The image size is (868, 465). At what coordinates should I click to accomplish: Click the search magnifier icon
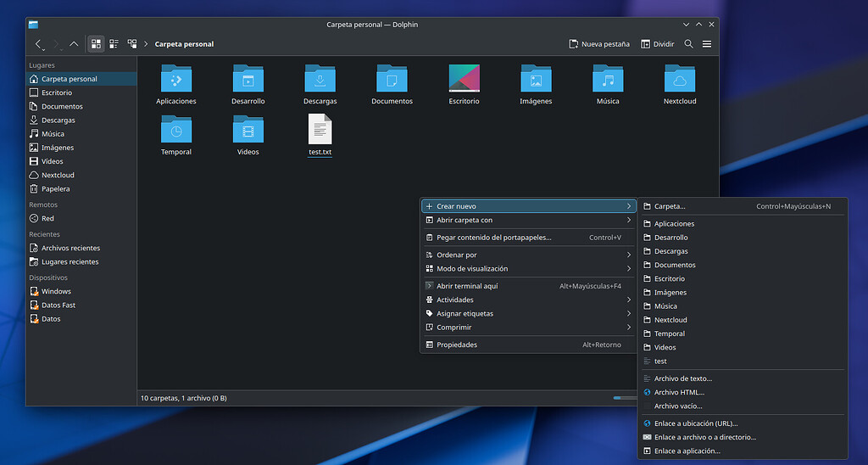pos(688,43)
